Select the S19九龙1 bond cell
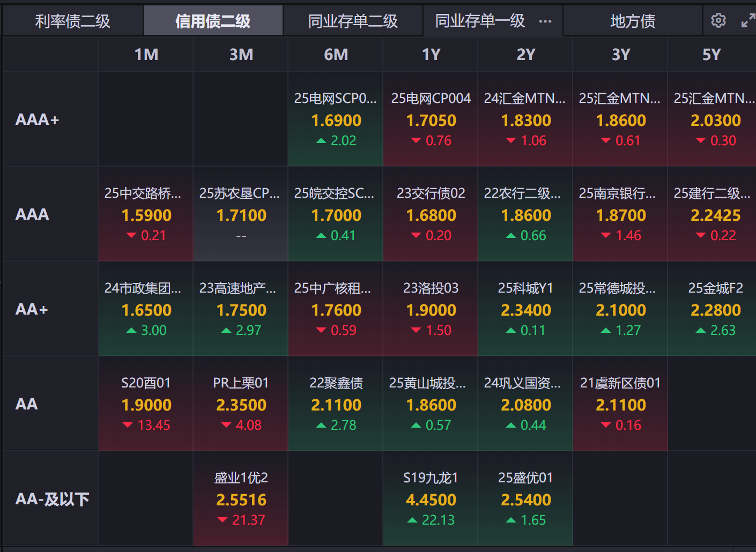The height and width of the screenshot is (552, 756). click(431, 498)
